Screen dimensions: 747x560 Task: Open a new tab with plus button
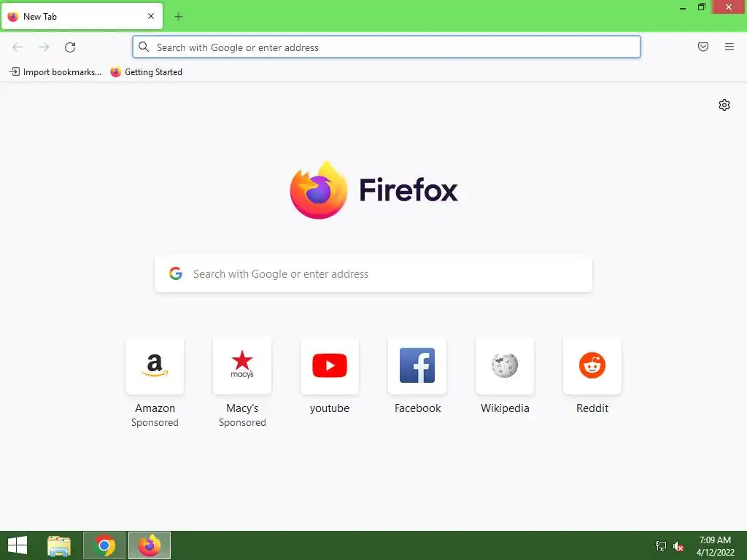click(178, 17)
